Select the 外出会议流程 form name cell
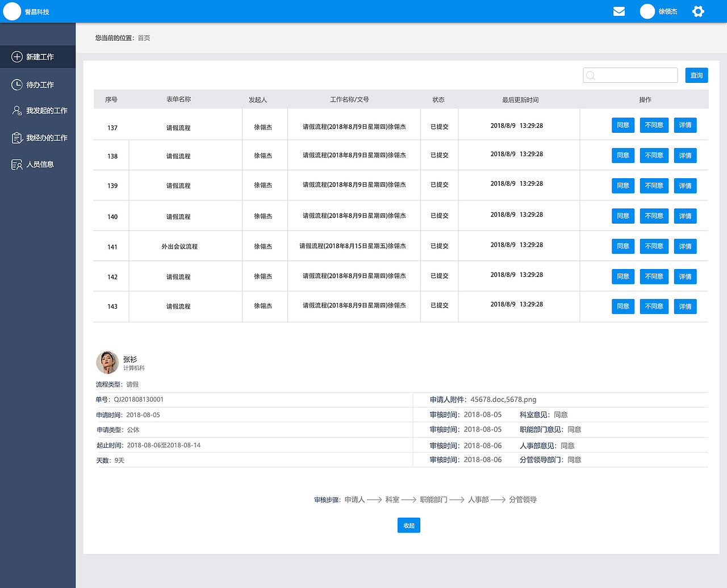The image size is (727, 588). (179, 246)
